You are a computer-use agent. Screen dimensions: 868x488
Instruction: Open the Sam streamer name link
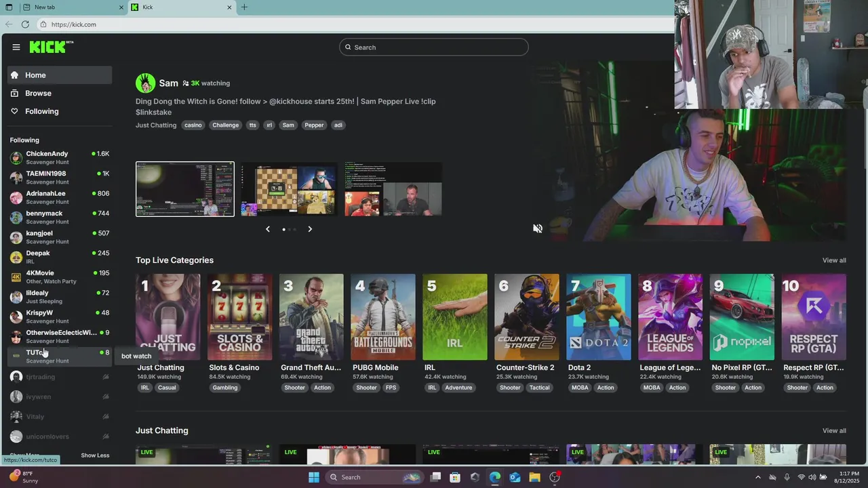click(168, 83)
